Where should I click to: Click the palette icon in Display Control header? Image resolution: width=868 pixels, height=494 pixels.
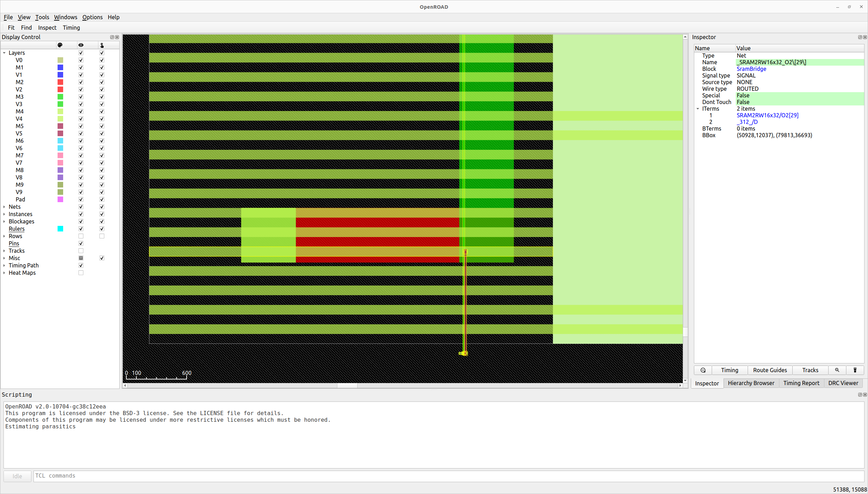[x=60, y=45]
